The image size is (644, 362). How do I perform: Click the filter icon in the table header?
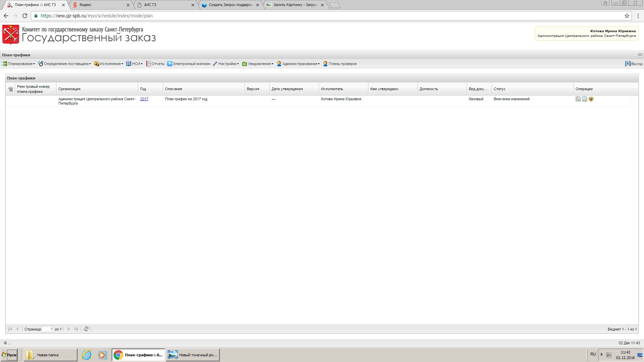click(x=10, y=89)
